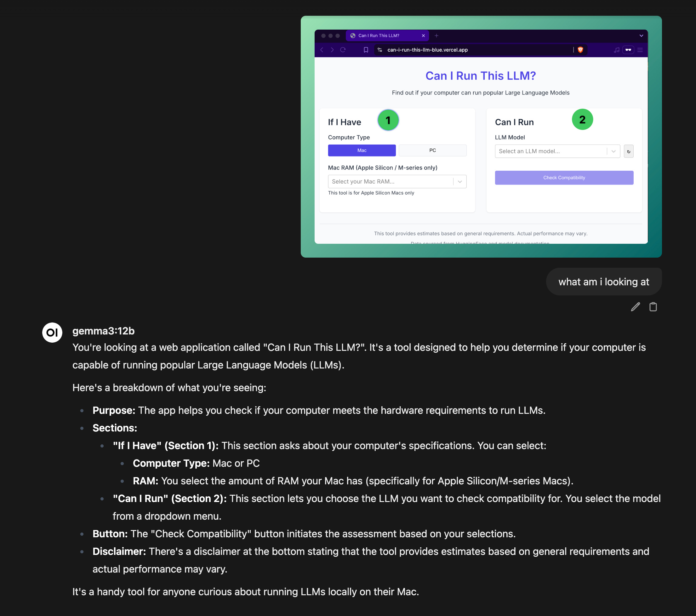
Task: Select Mac computer type toggle
Action: tap(362, 150)
